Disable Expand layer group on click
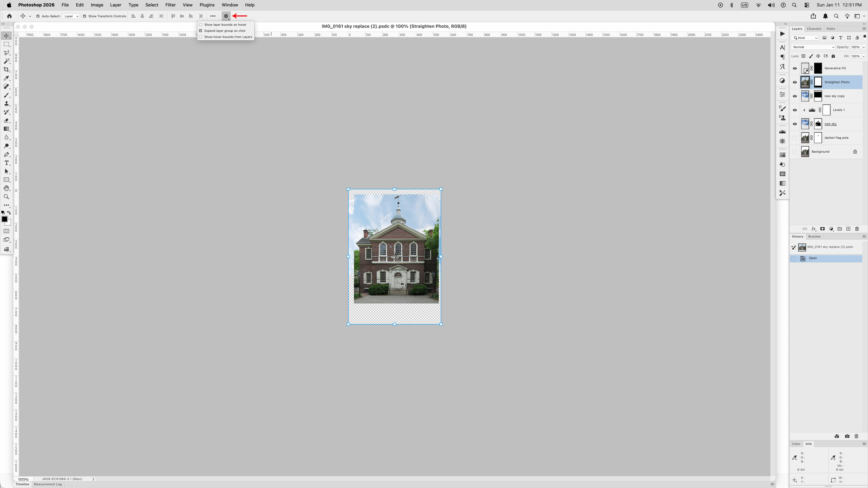Screen dimensions: 868x488 (201, 31)
